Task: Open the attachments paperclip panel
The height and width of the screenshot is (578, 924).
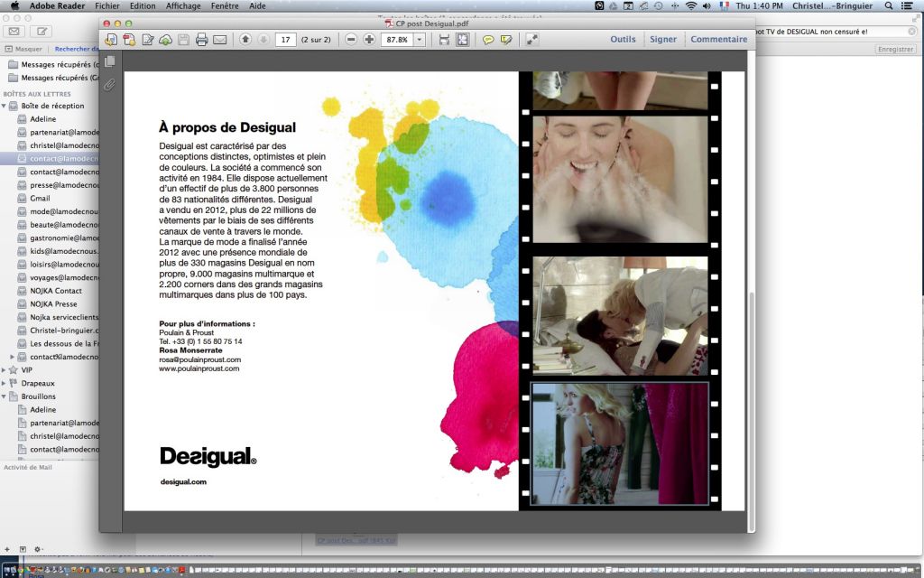Action: pos(109,85)
